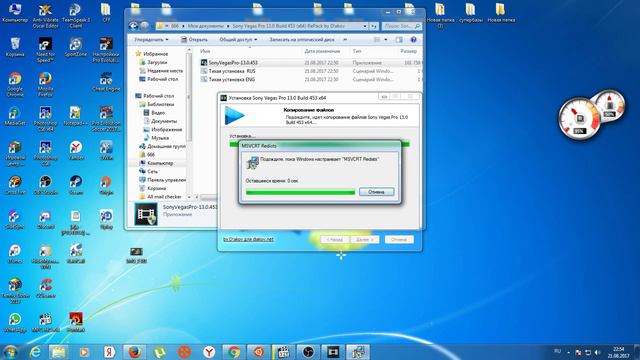Select Загрузки in navigation pane
The height and width of the screenshot is (360, 640).
pos(153,62)
